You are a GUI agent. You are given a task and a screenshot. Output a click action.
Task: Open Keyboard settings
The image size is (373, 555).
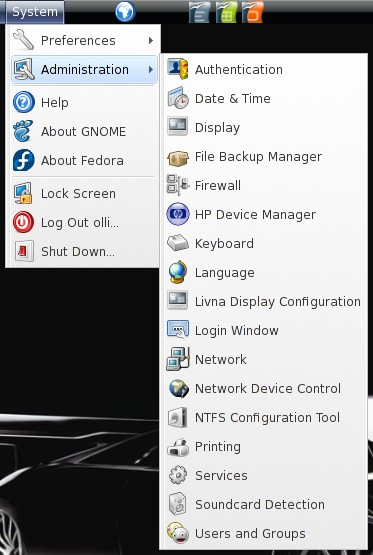pyautogui.click(x=264, y=244)
